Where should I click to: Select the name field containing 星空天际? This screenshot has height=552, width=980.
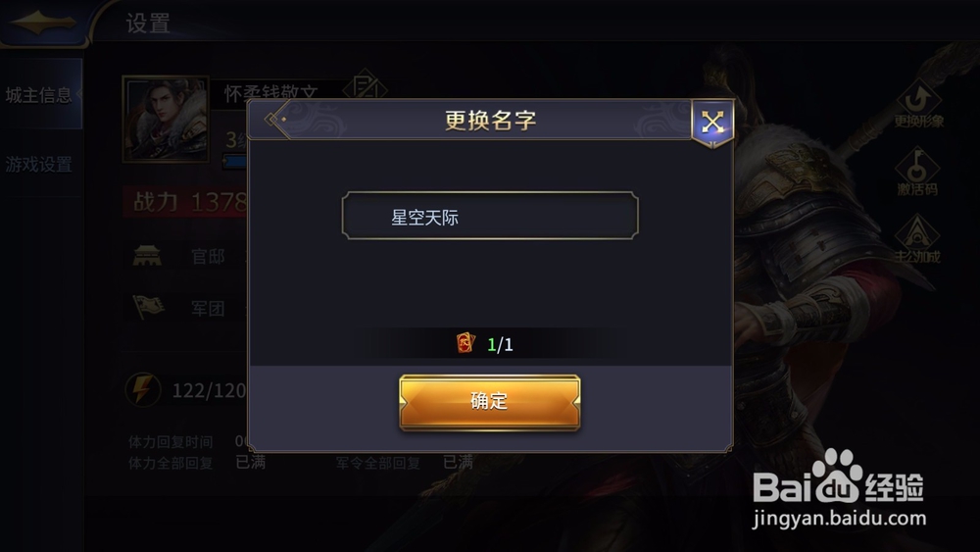[490, 216]
